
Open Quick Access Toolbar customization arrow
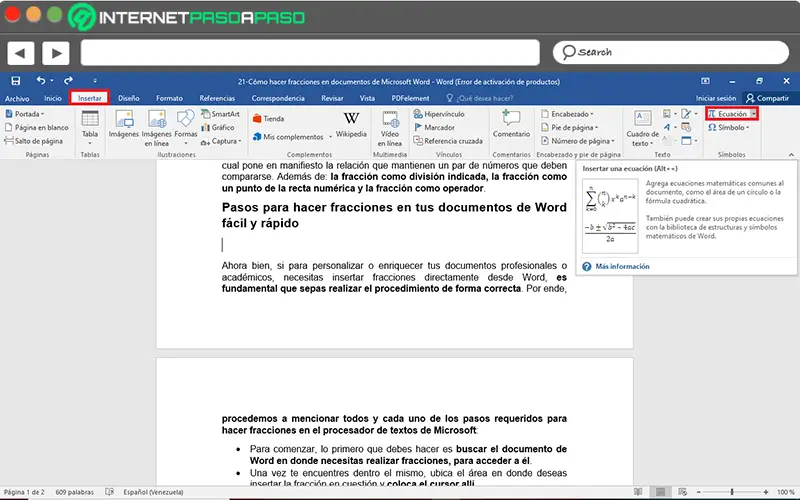coord(95,81)
